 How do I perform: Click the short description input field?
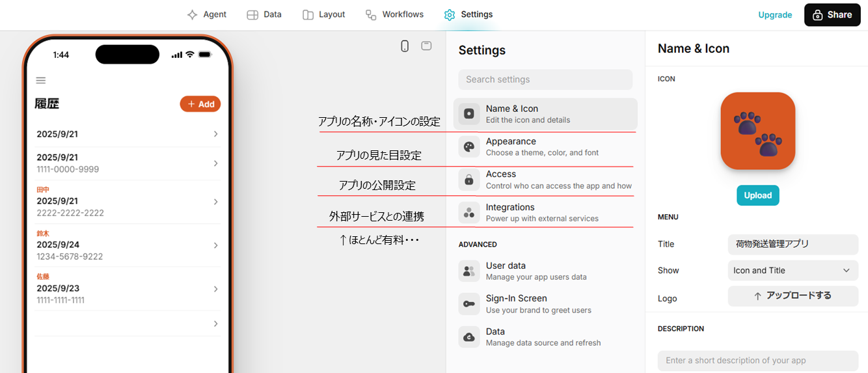coord(758,361)
